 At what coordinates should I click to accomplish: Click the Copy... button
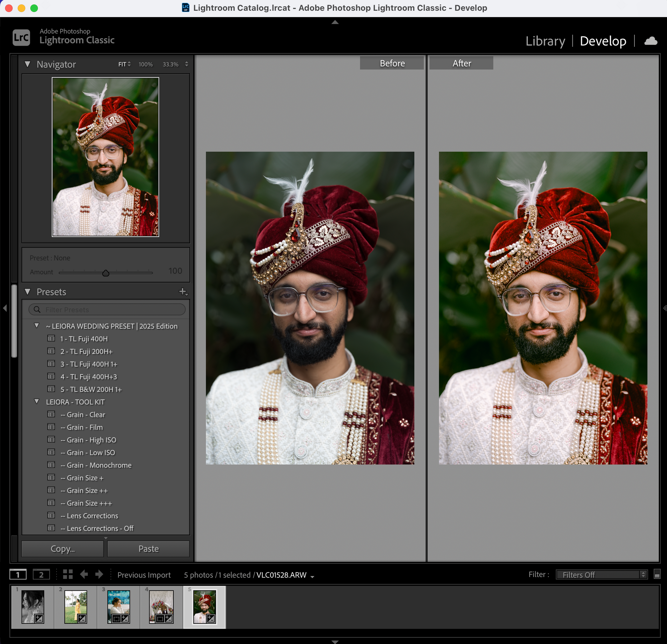(63, 549)
